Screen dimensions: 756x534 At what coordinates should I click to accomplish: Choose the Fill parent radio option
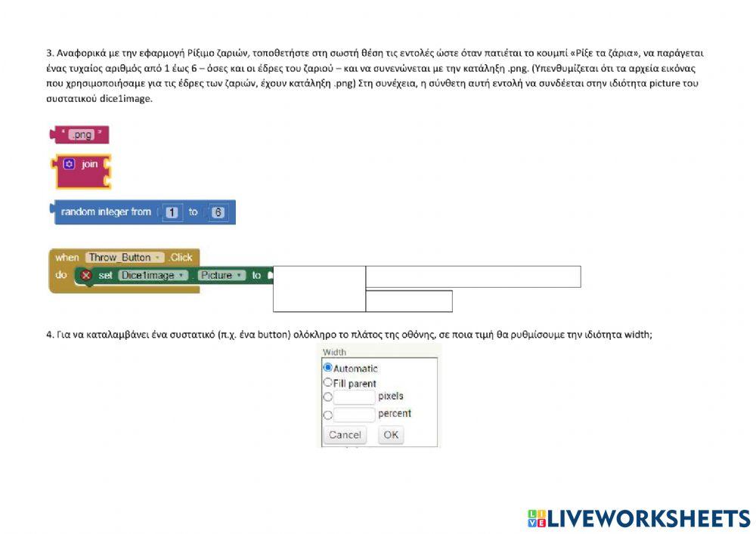tap(328, 382)
